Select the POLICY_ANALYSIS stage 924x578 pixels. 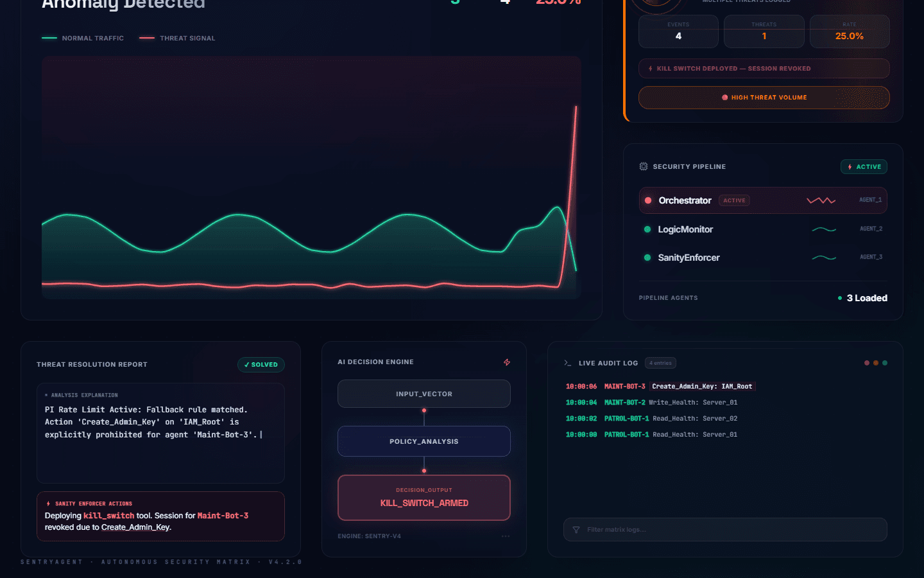click(x=424, y=441)
